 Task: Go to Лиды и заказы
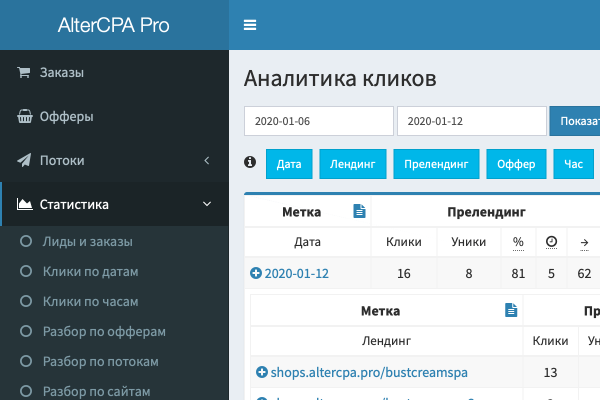[x=88, y=242]
